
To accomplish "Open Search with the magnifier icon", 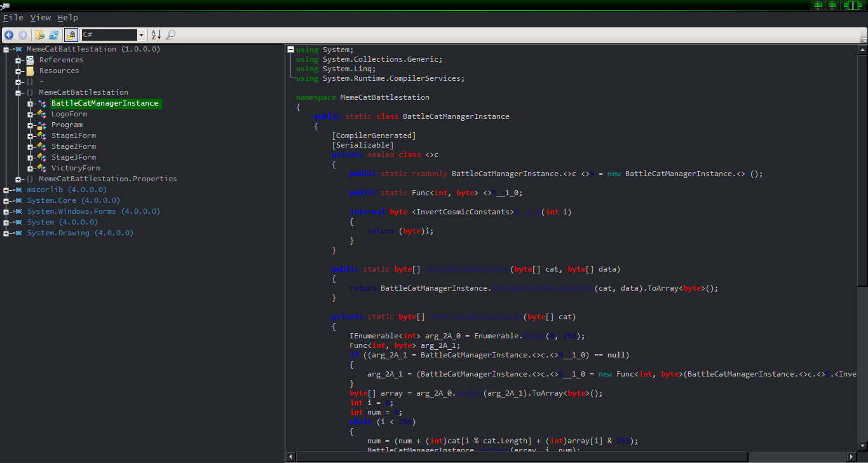I will point(171,35).
